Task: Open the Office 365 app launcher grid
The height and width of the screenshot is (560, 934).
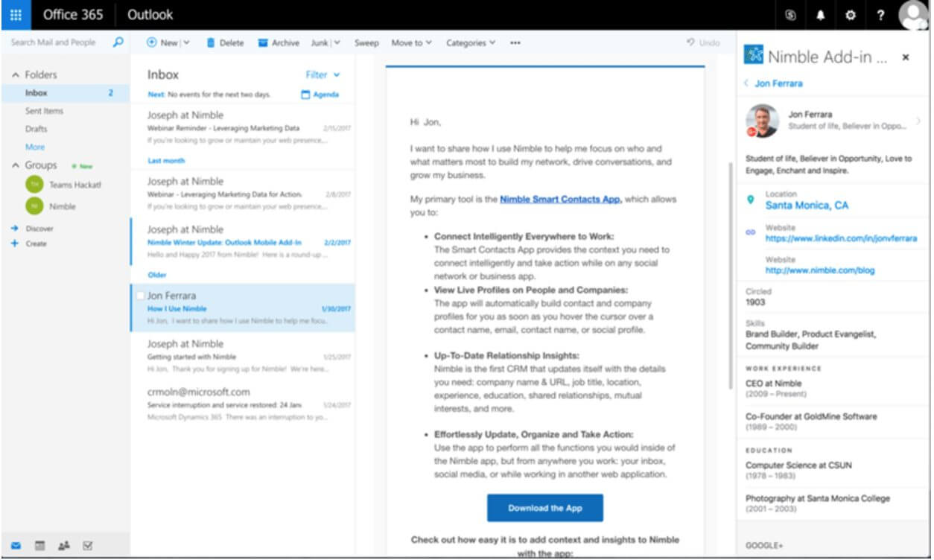Action: 16,15
